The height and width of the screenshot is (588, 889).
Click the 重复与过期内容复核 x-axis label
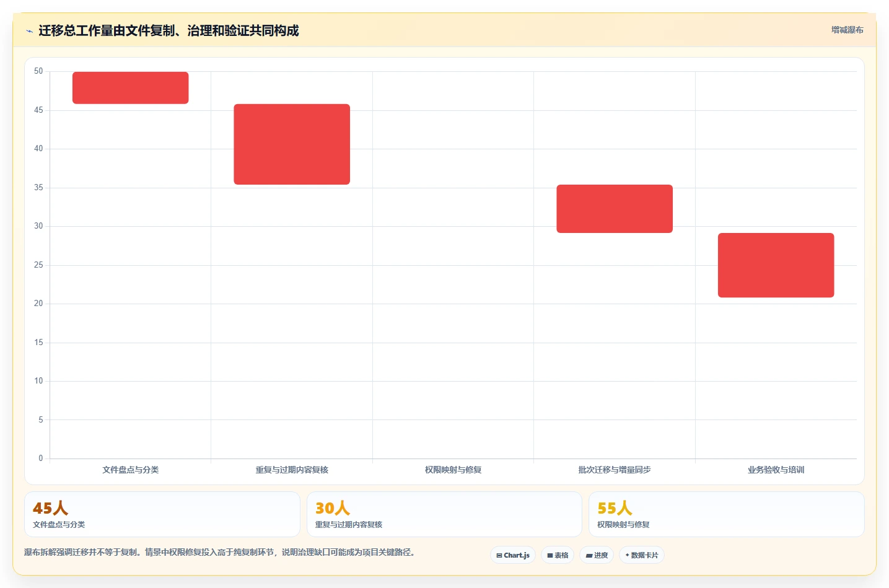(x=292, y=470)
